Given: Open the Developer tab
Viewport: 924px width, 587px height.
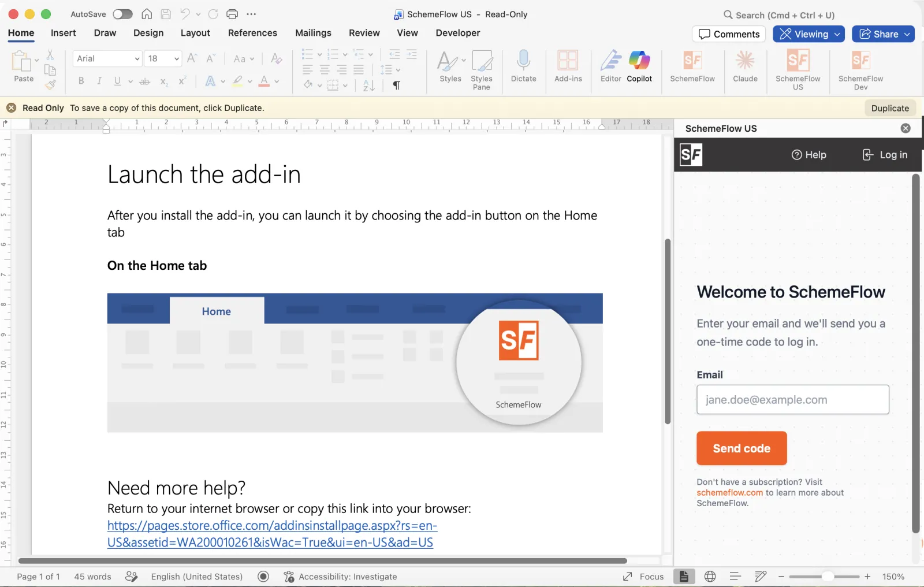Looking at the screenshot, I should 458,33.
